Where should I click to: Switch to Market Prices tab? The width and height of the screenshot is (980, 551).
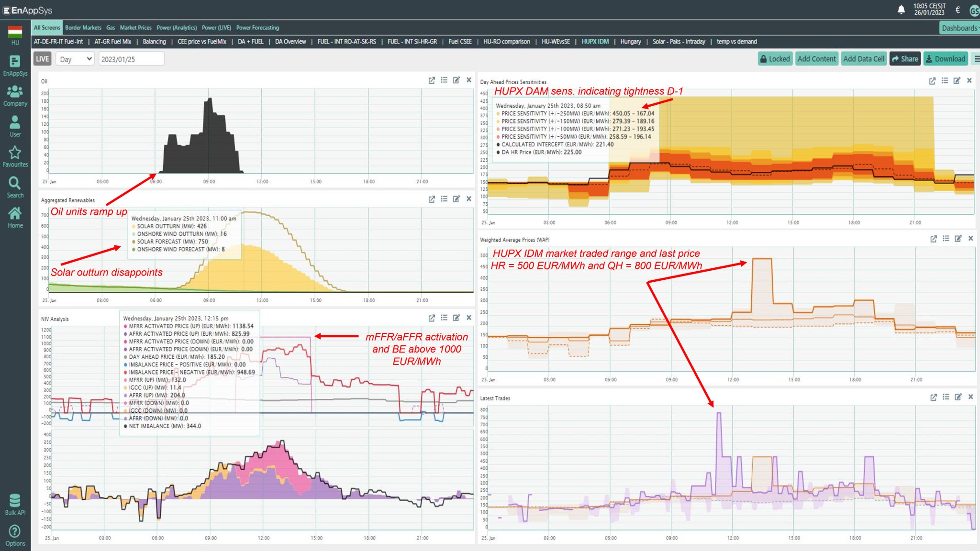pos(135,28)
